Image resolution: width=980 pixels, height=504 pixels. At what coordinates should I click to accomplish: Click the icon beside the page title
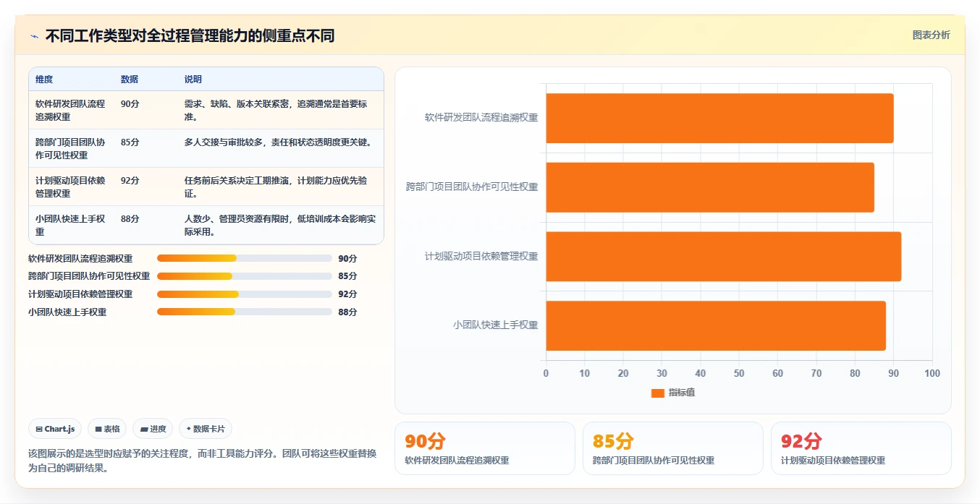34,36
